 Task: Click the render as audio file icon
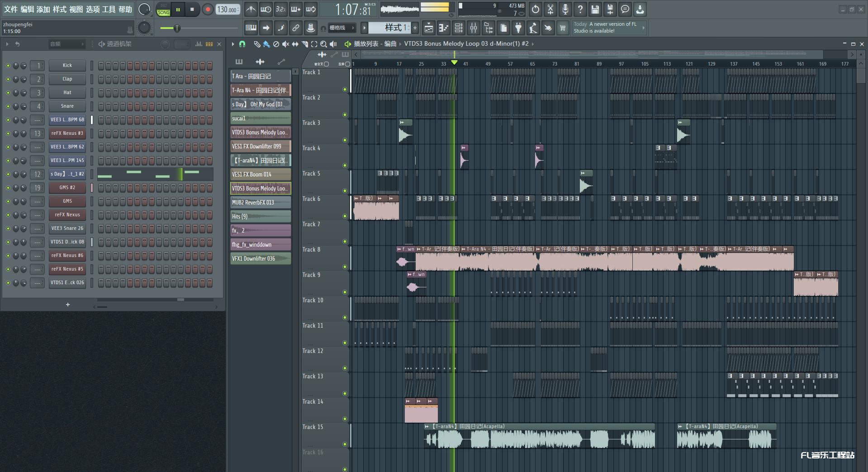(610, 9)
